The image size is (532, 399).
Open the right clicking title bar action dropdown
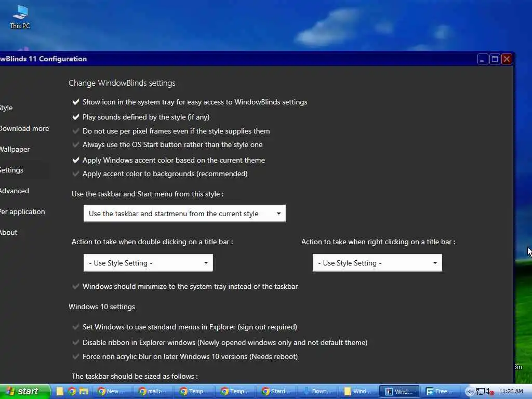coord(377,263)
